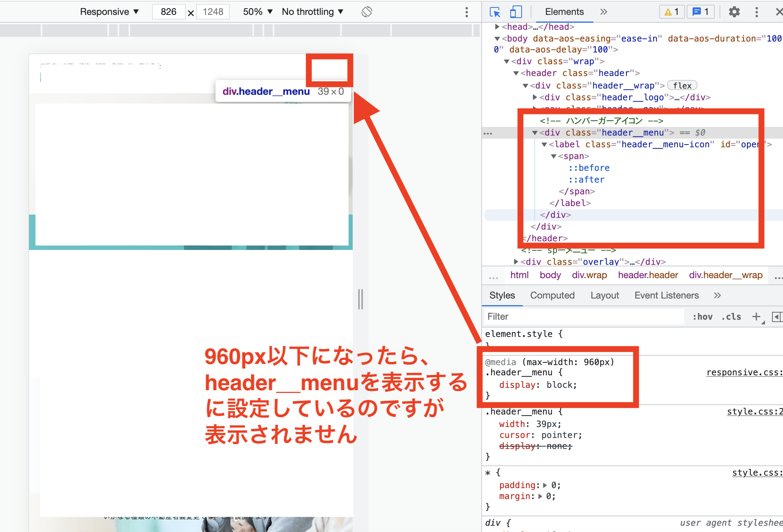Image resolution: width=783 pixels, height=532 pixels.
Task: Click the rotate screen orientation icon
Action: [367, 12]
